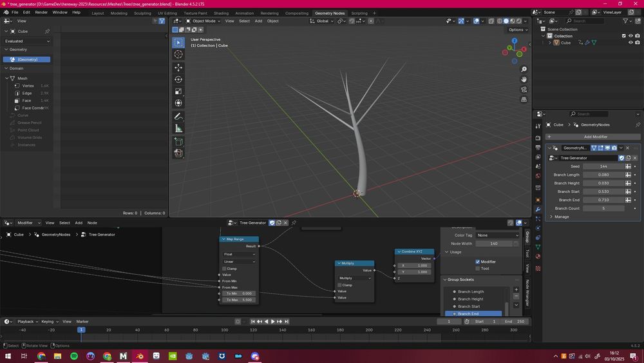Image resolution: width=644 pixels, height=363 pixels.
Task: Open the Object Mode dropdown
Action: (203, 21)
